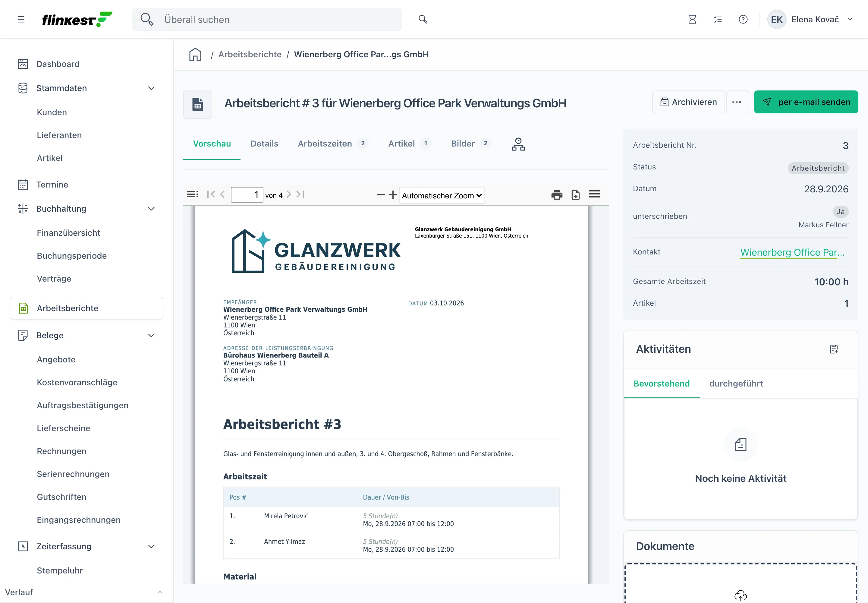Open the task checklist icon
The image size is (868, 603).
point(718,19)
